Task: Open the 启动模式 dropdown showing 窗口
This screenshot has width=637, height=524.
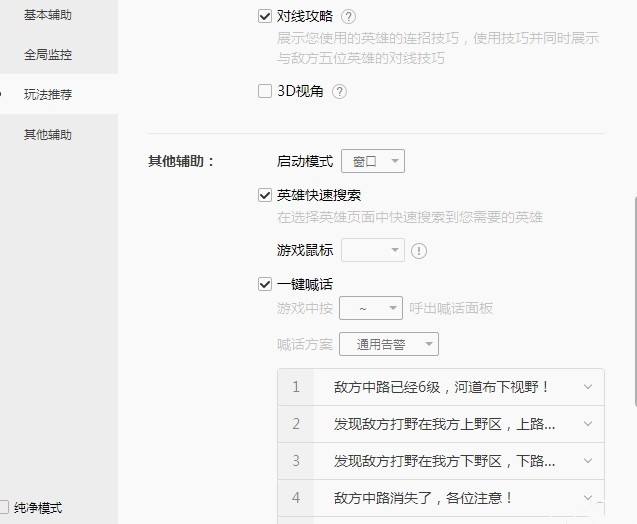Action: (373, 161)
